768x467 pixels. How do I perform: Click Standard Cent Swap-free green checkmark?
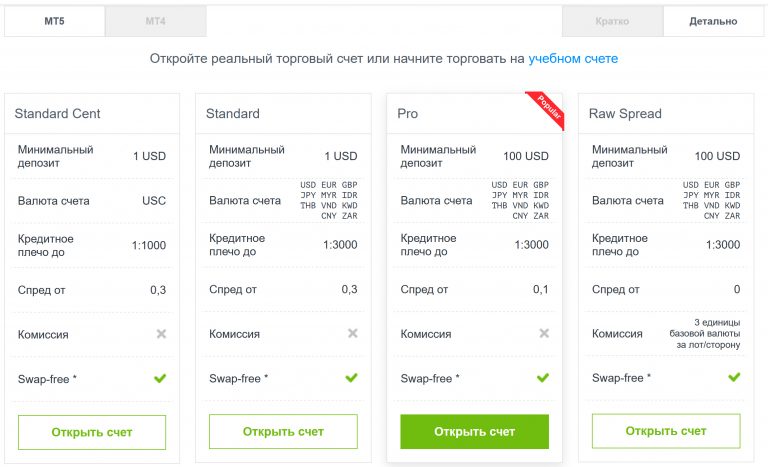[160, 378]
